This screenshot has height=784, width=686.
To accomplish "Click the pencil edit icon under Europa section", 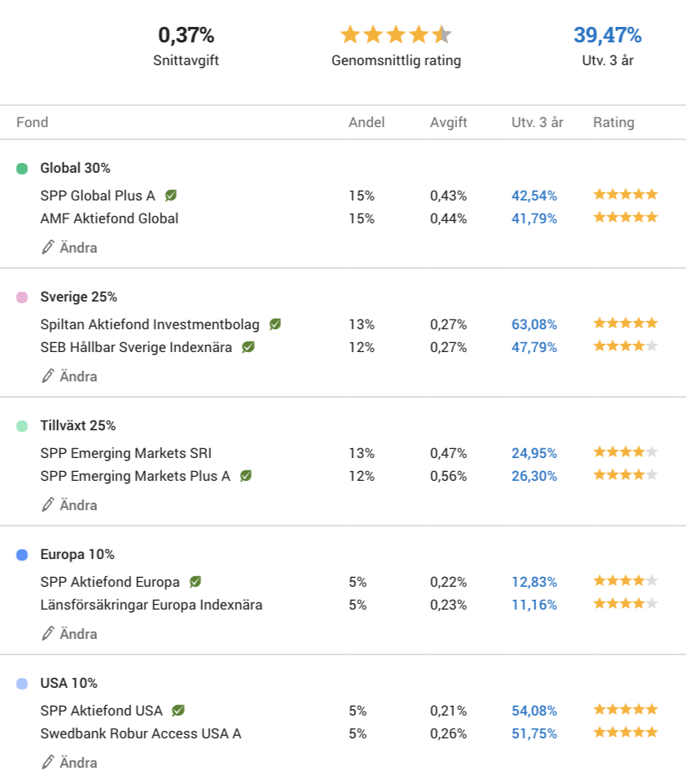I will pyautogui.click(x=47, y=633).
